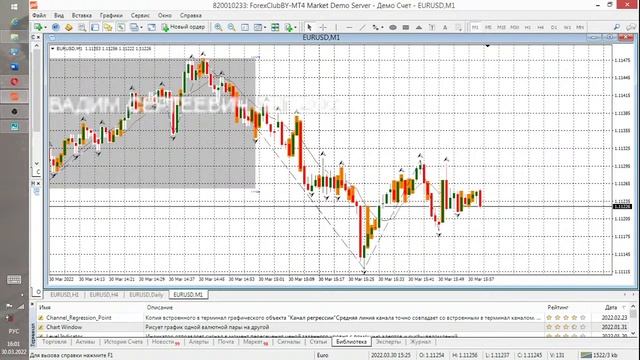
Task: Select the ellipse drawing tool
Action: [x=393, y=27]
